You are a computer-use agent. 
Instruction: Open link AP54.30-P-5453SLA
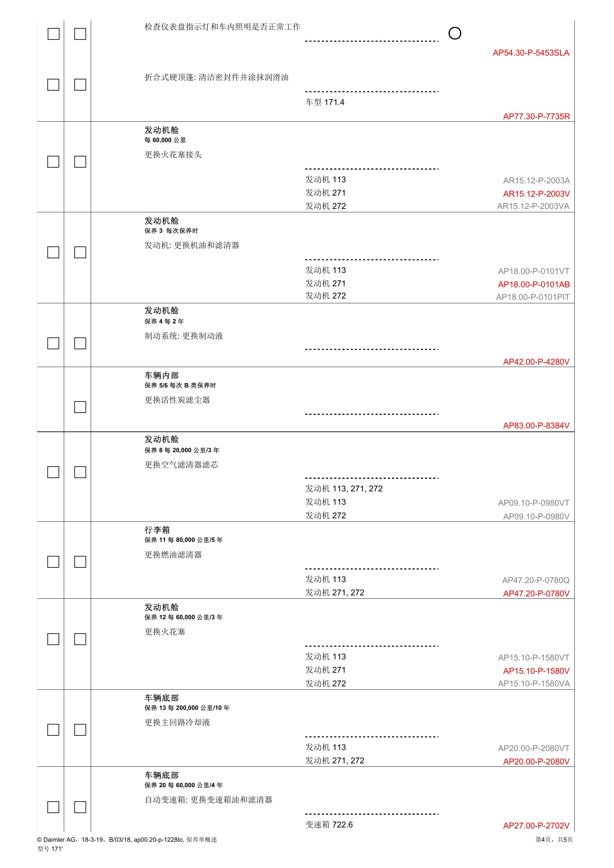pyautogui.click(x=531, y=53)
